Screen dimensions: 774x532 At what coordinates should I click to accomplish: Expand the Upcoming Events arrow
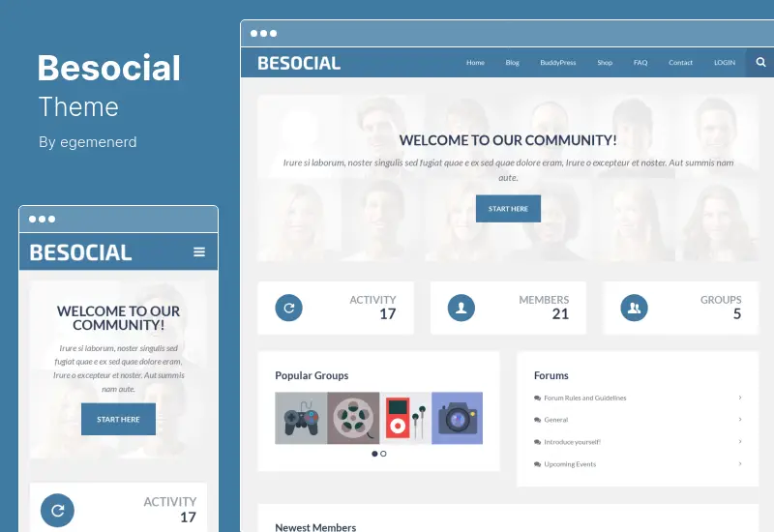(x=740, y=463)
